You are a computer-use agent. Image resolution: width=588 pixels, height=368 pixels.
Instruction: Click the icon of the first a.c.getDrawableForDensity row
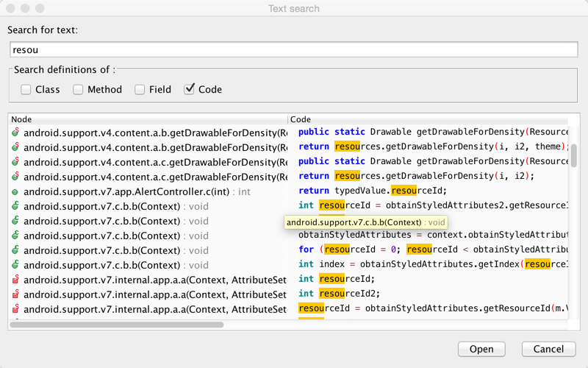[x=15, y=162]
